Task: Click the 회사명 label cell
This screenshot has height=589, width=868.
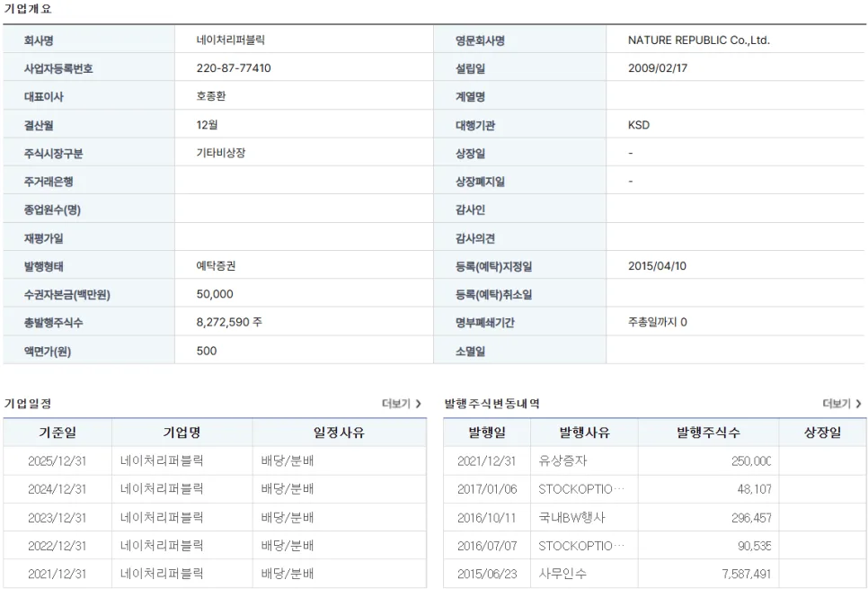Action: (x=89, y=40)
